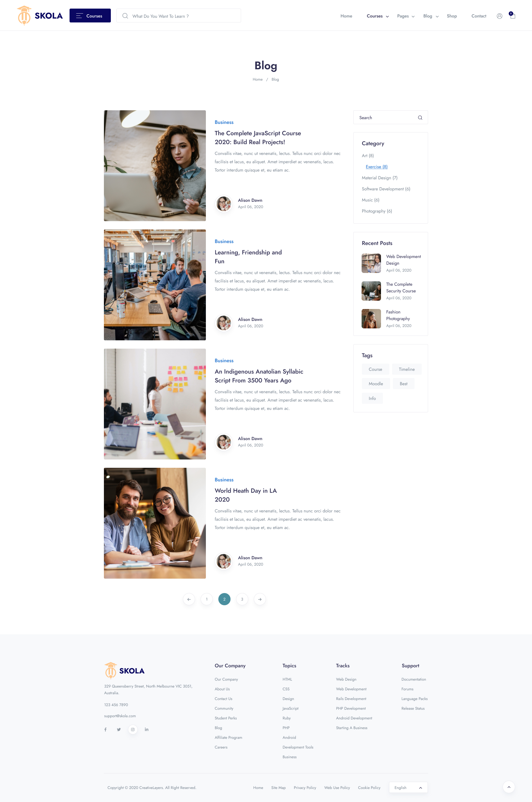Viewport: 532px width, 802px height.
Task: Click the sidebar search magnifier icon
Action: tap(420, 118)
